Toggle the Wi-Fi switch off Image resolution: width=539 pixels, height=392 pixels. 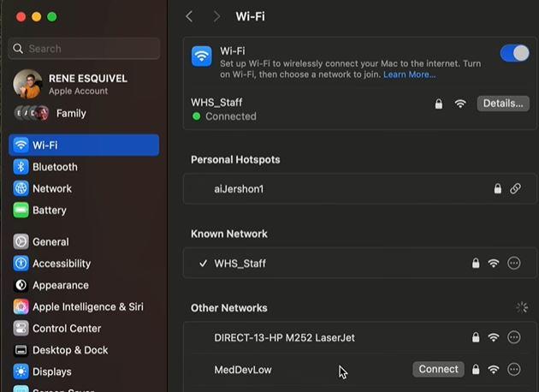click(514, 54)
